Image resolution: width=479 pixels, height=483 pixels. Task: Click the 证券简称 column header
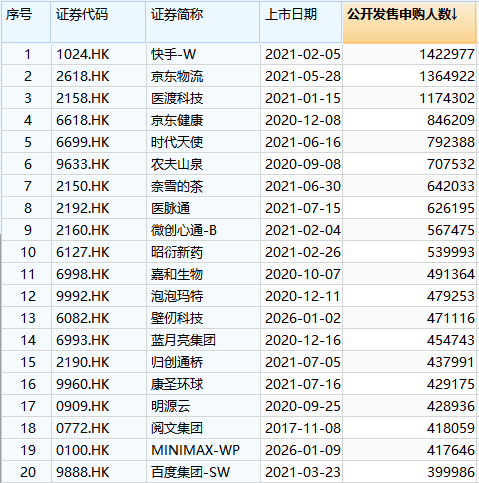coord(203,22)
